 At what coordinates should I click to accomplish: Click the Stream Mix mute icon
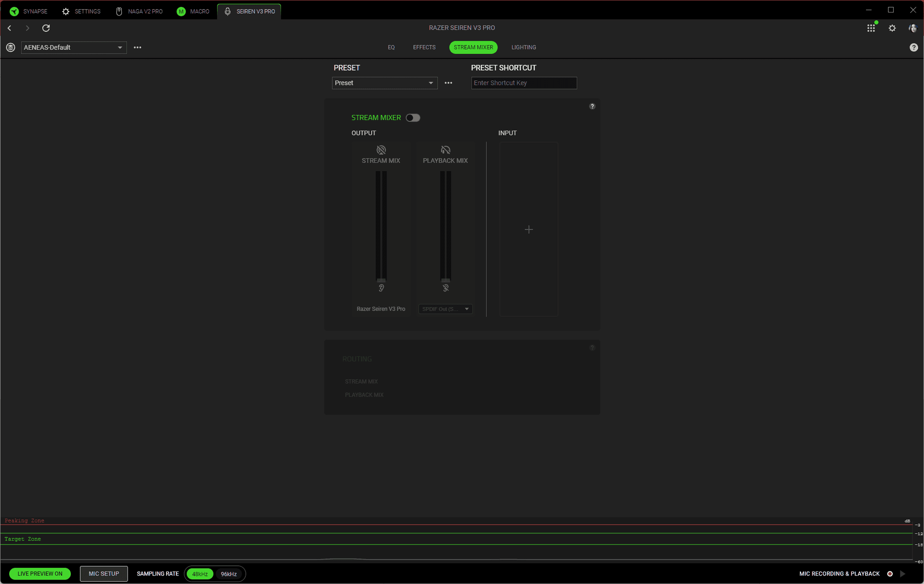(381, 150)
